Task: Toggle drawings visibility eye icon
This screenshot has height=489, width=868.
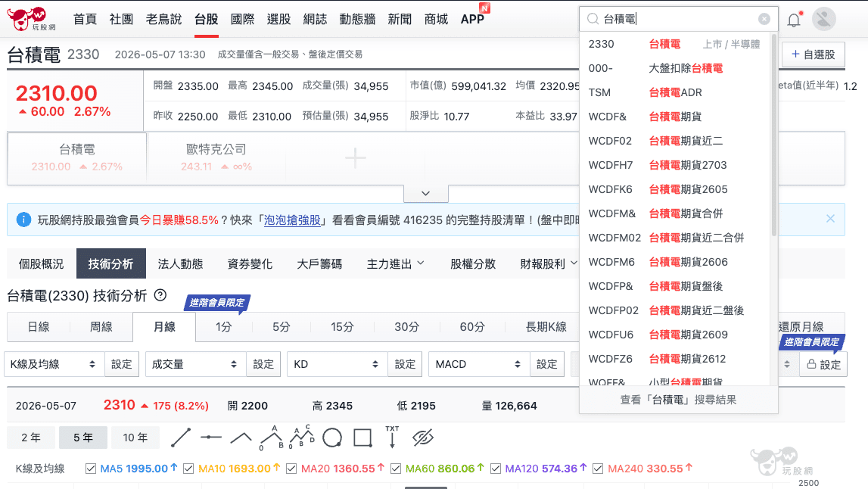Action: coord(423,438)
